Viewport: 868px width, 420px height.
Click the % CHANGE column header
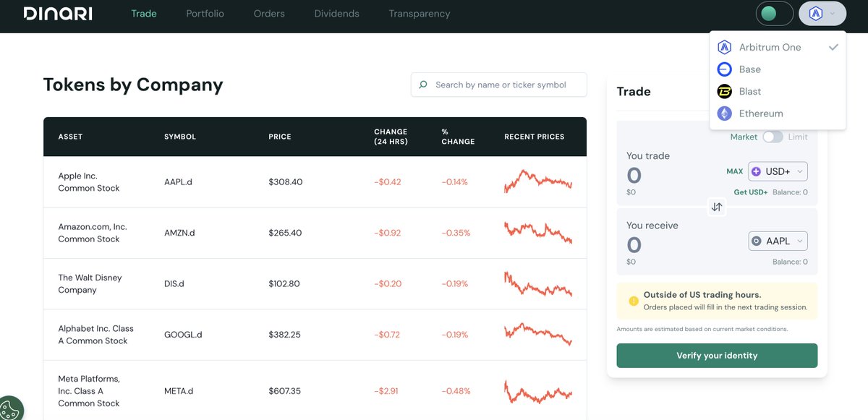click(458, 137)
